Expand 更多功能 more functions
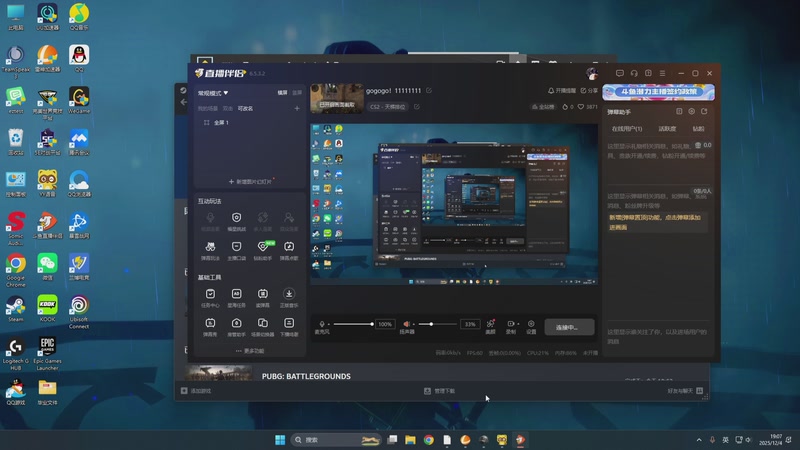 [250, 351]
